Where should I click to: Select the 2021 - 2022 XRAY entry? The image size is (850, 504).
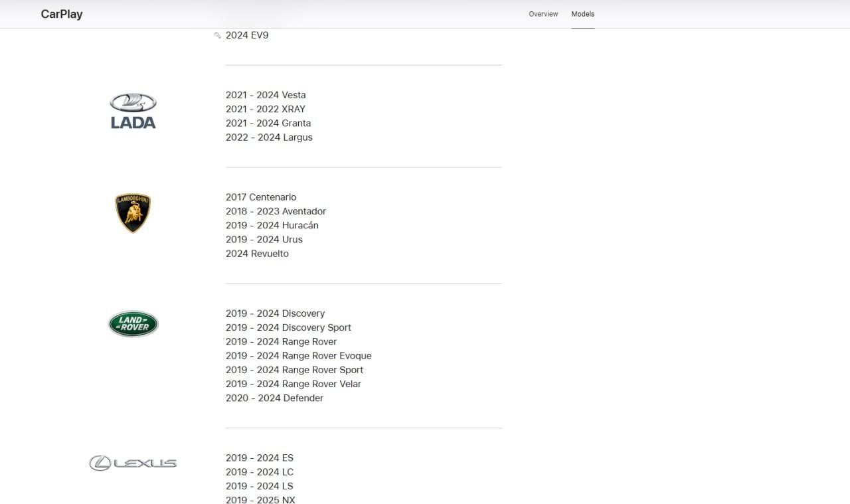point(265,109)
